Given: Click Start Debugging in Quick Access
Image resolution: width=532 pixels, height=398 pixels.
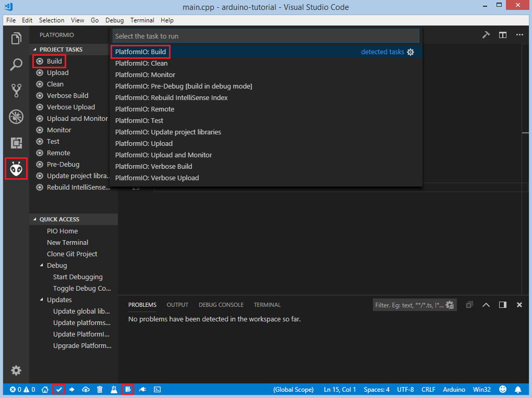Looking at the screenshot, I should (78, 277).
